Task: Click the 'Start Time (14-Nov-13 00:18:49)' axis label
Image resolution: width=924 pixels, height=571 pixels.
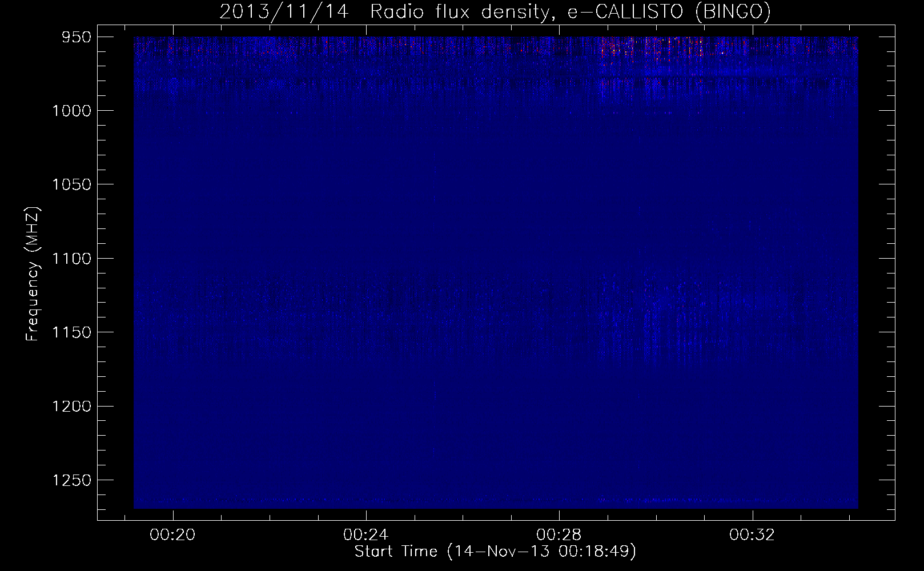Action: (495, 552)
